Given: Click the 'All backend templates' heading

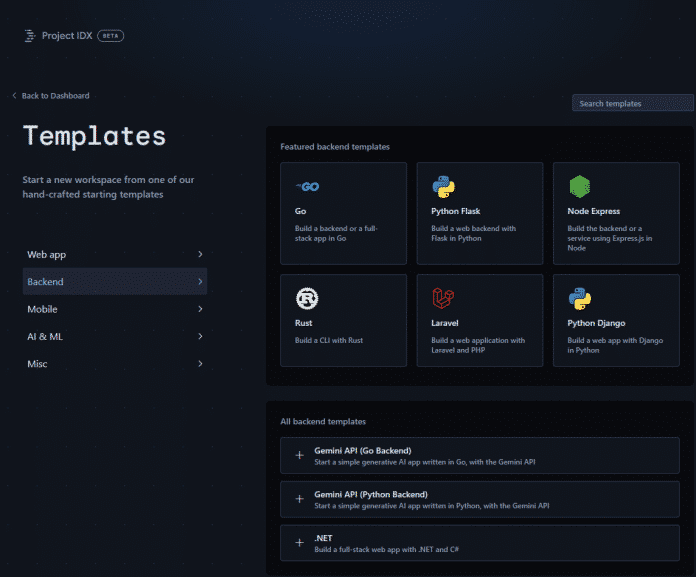Looking at the screenshot, I should point(323,421).
